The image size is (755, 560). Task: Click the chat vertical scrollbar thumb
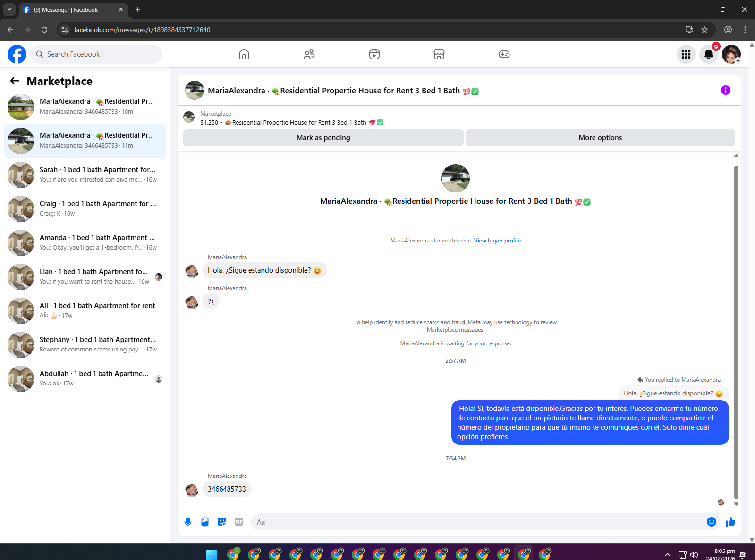[736, 332]
